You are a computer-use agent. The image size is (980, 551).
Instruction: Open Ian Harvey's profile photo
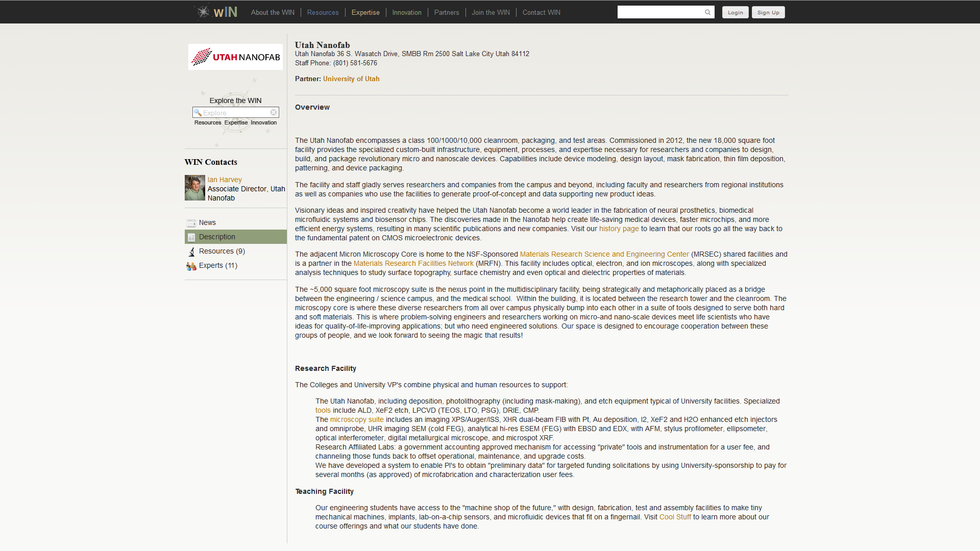tap(194, 188)
